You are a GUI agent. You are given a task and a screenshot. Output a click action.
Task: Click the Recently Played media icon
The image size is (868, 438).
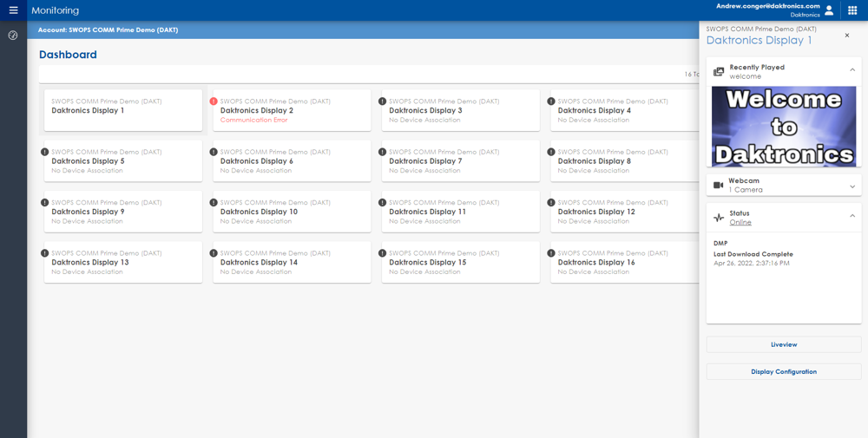click(719, 72)
